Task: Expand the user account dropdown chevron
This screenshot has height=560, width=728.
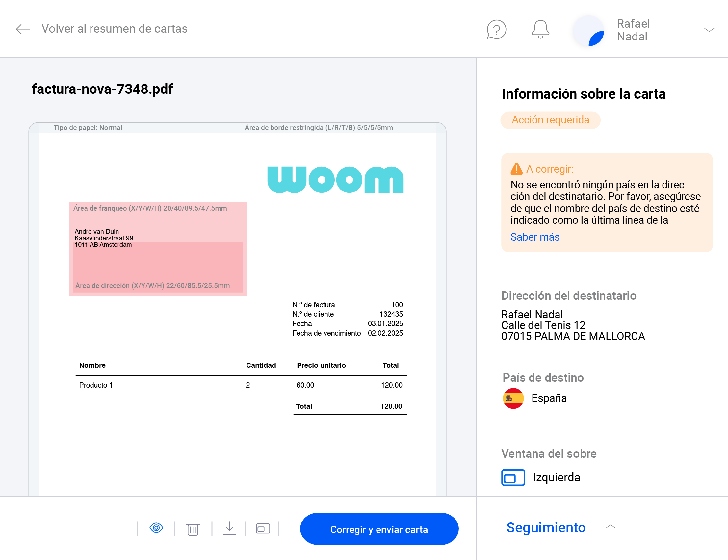Action: click(x=709, y=30)
